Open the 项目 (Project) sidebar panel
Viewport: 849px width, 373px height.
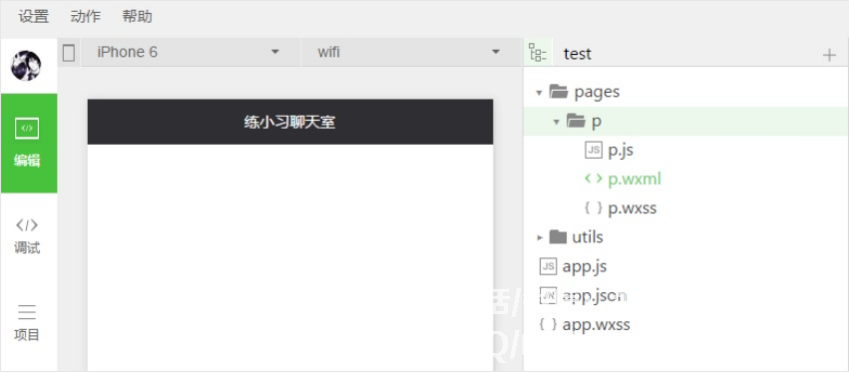[27, 323]
